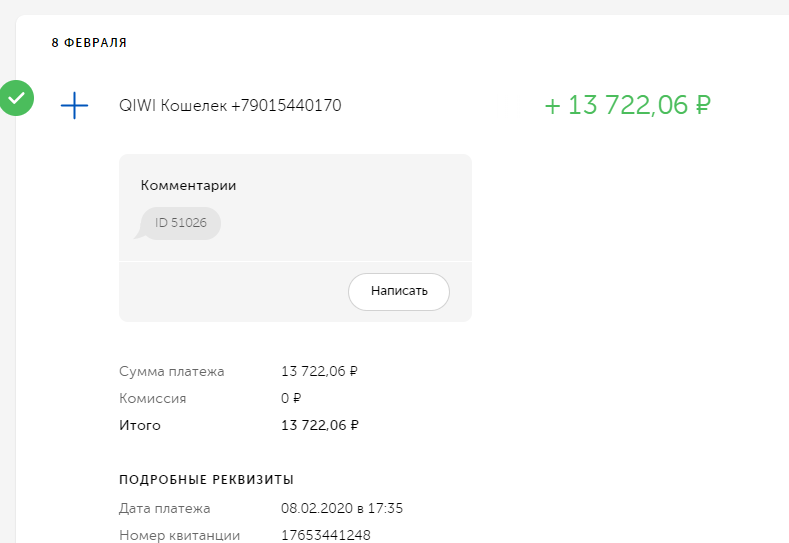Click the 8 ФЕВРАЛЯ date header

(89, 43)
